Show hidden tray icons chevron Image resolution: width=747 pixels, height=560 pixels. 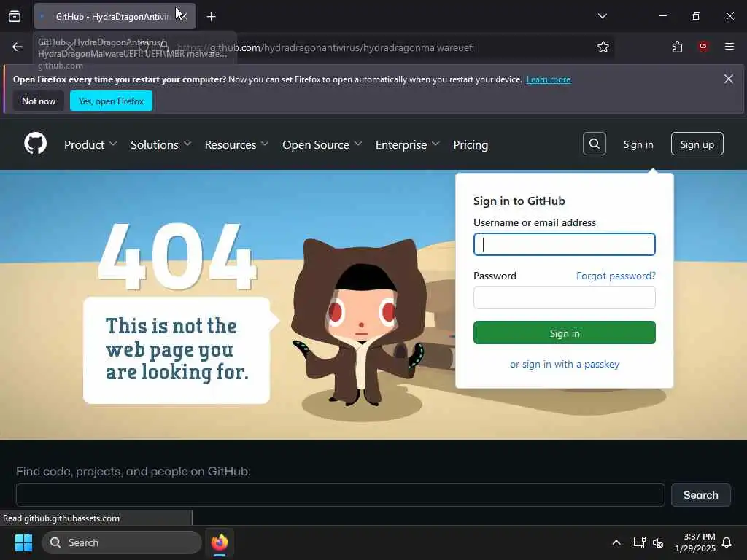click(x=616, y=542)
